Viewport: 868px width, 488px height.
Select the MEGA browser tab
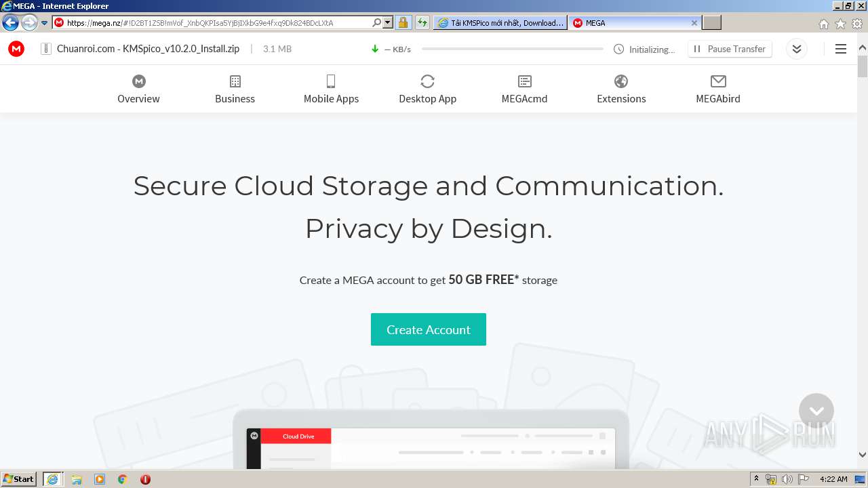(635, 22)
